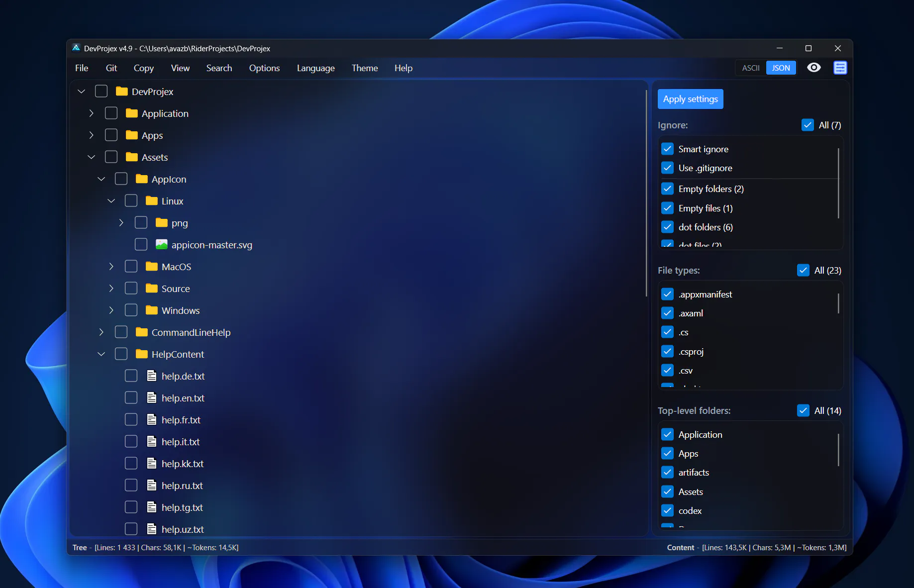
Task: Expand the CommandLineHelp folder node
Action: point(101,332)
